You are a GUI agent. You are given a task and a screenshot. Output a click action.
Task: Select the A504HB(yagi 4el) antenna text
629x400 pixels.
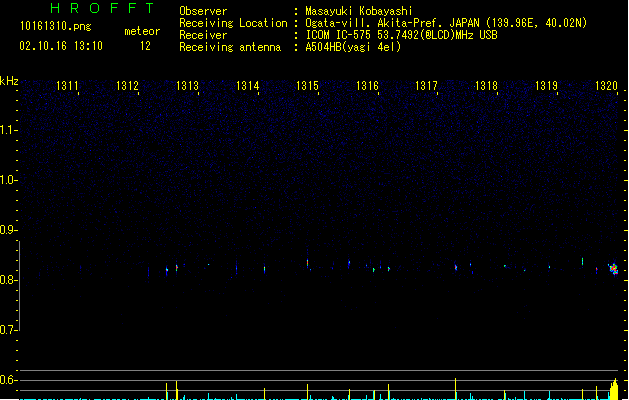point(353,47)
